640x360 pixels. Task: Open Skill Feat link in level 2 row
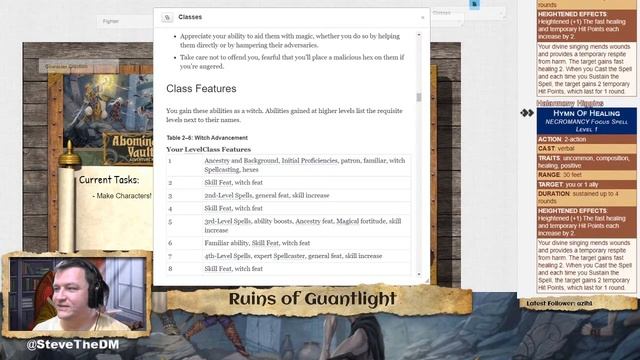pyautogui.click(x=218, y=182)
